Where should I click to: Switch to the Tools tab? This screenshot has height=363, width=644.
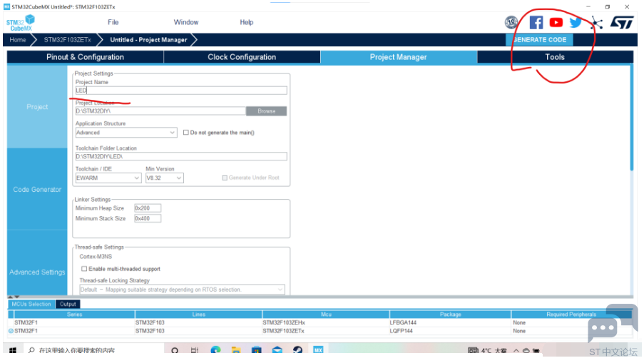(555, 57)
